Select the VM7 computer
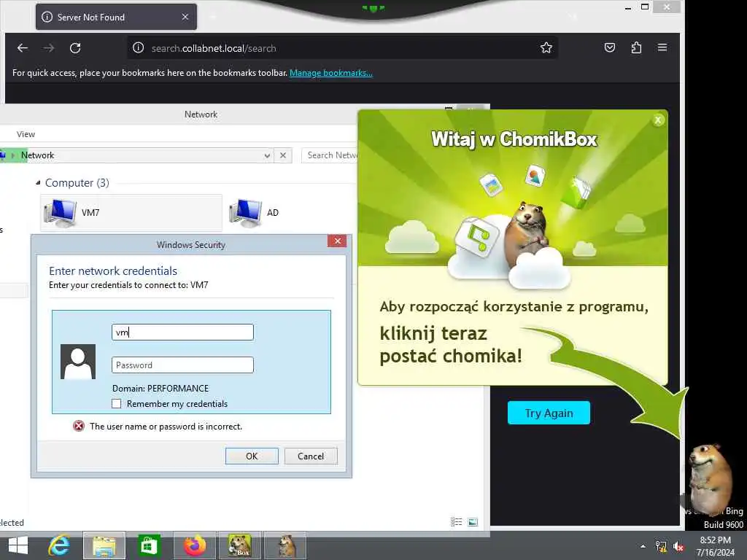This screenshot has height=560, width=747. pos(131,212)
